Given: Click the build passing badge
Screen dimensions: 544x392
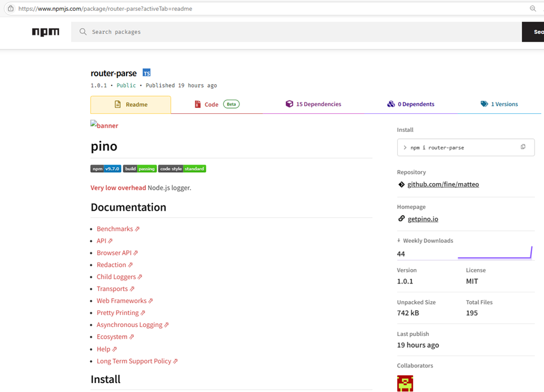Looking at the screenshot, I should 140,169.
